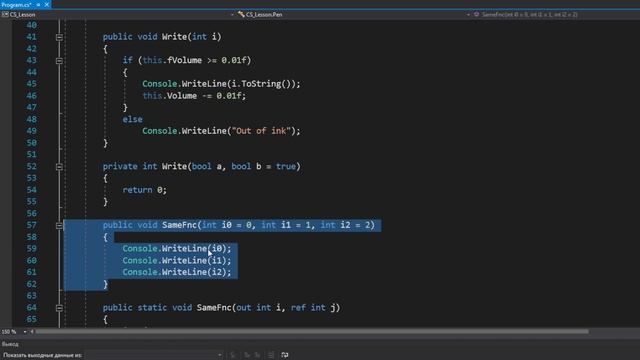
Task: Close the Program.cs tab
Action: click(47, 4)
